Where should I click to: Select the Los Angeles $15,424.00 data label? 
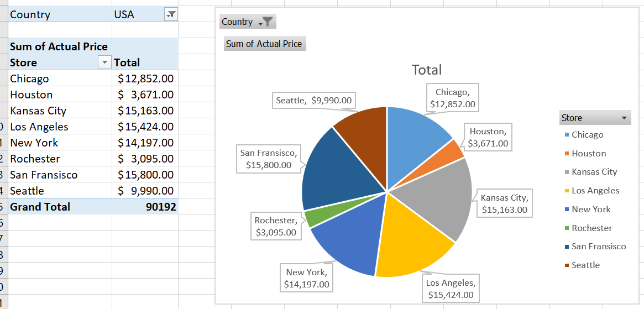pos(451,289)
